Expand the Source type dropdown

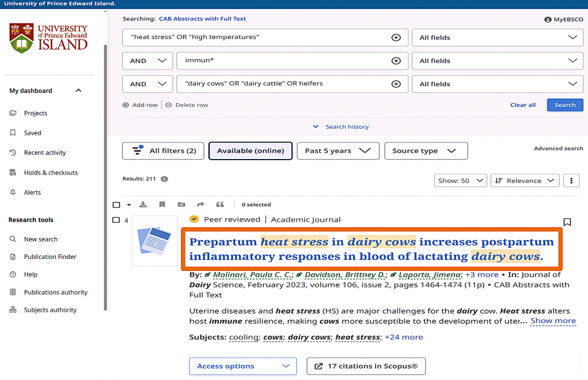coord(425,151)
